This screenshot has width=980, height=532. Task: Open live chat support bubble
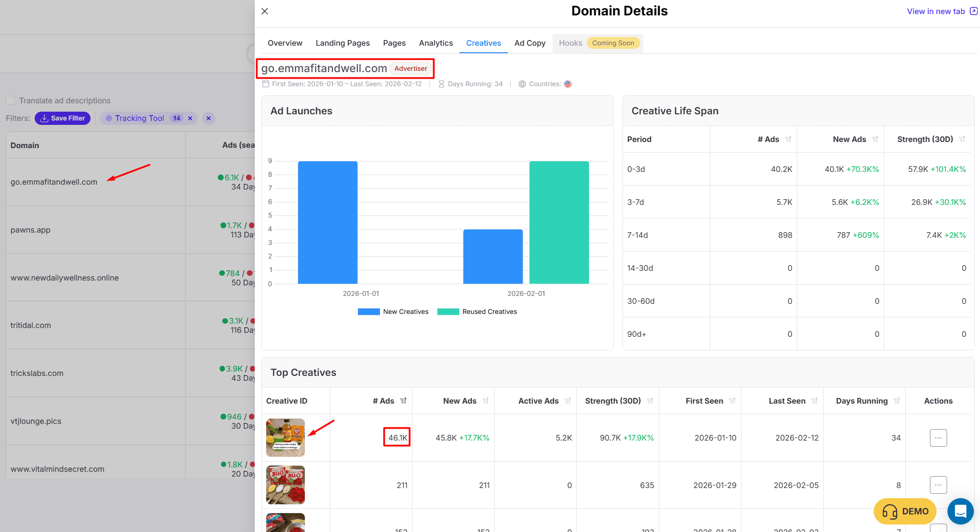tap(960, 511)
